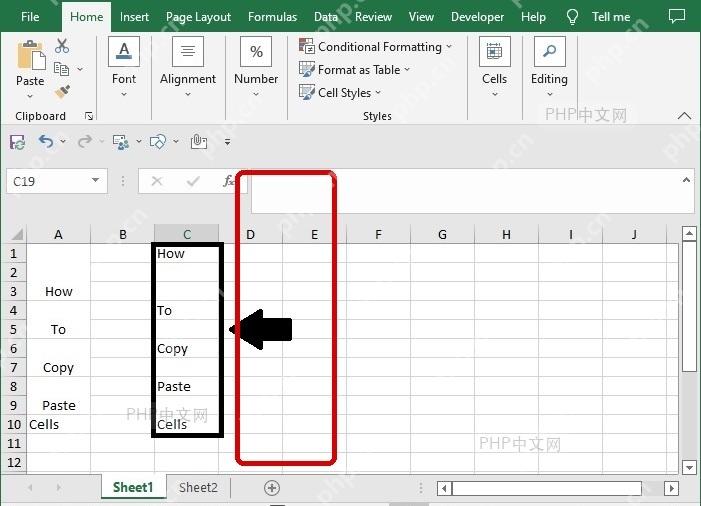Click the horizontal scrollbar right arrow
701x506 pixels.
click(x=671, y=488)
